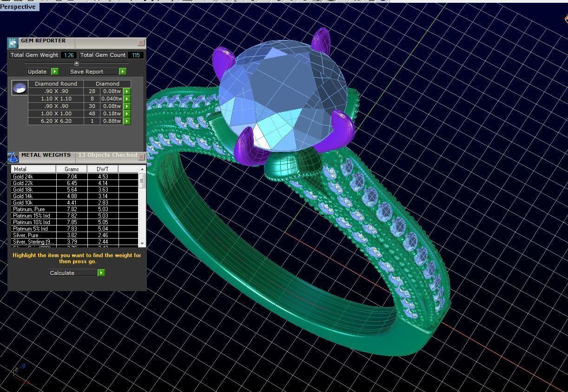Click the Total Gem Count value 115
This screenshot has width=568, height=392.
[136, 55]
